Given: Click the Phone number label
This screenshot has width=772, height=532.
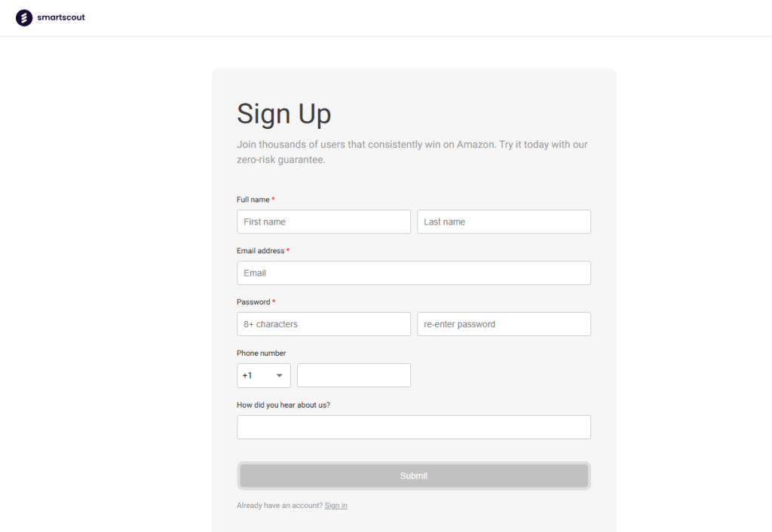Looking at the screenshot, I should tap(261, 353).
